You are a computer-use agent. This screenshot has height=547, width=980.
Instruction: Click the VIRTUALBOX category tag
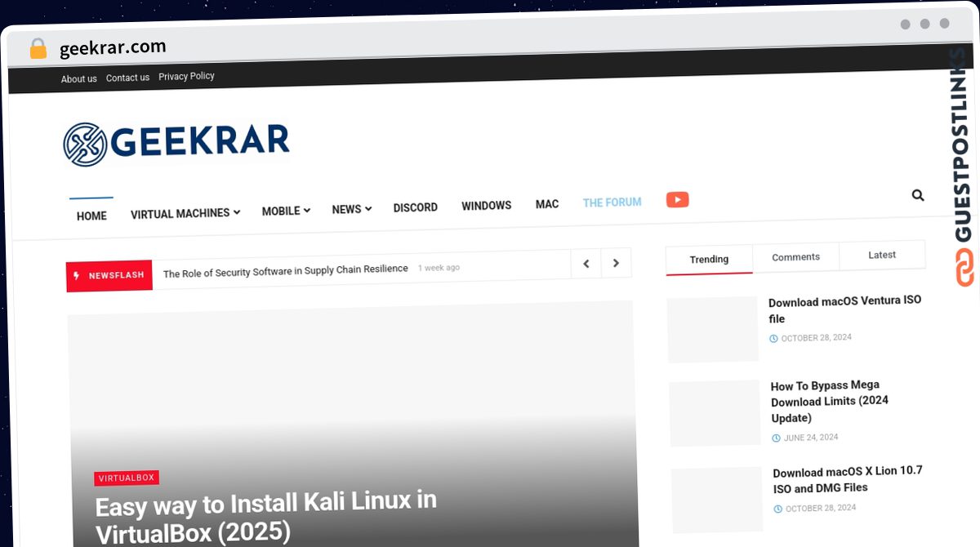tap(127, 478)
